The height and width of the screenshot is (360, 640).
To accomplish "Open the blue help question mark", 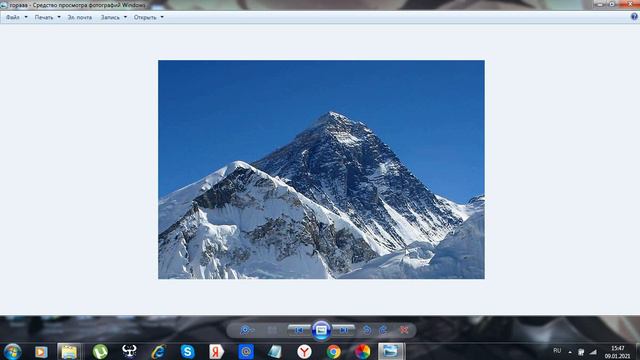I will [634, 17].
